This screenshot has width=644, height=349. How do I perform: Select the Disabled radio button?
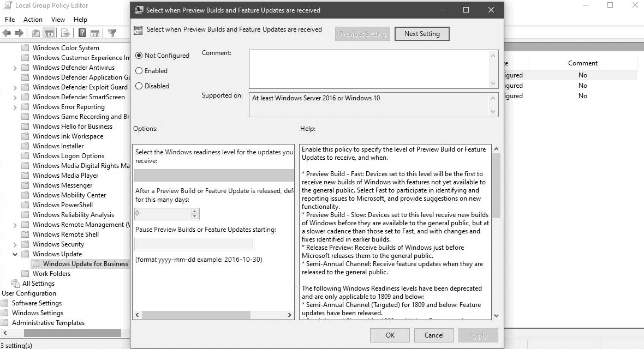pos(139,86)
